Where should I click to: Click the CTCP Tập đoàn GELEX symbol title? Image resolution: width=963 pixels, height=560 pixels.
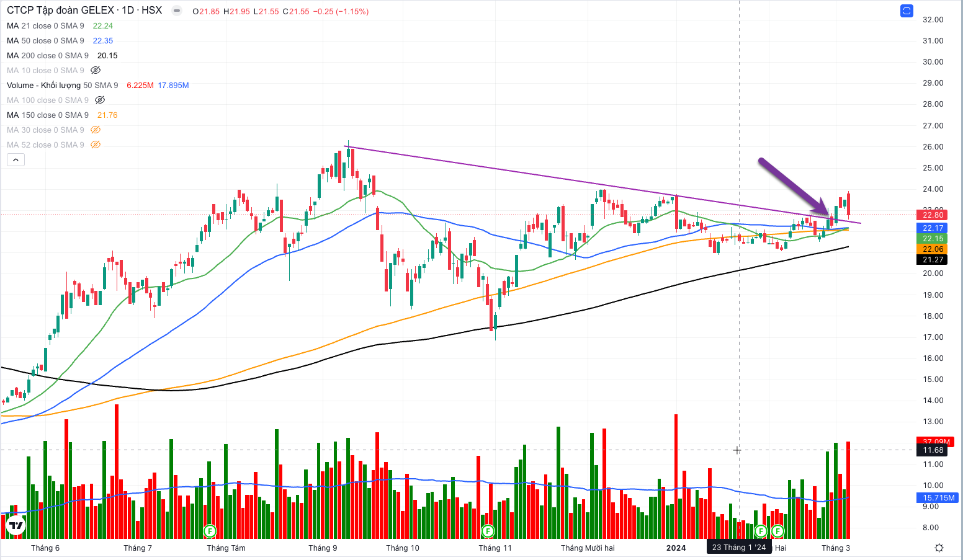61,11
